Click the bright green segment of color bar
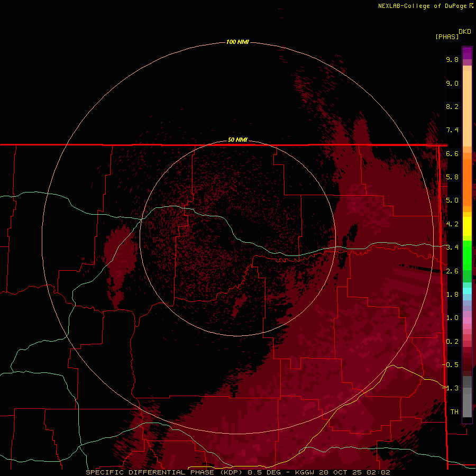The height and width of the screenshot is (476, 476). click(467, 254)
